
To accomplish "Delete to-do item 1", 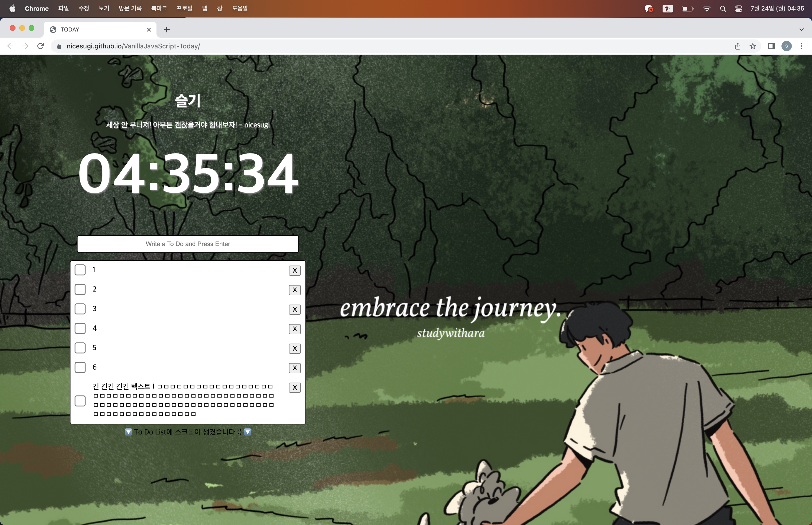I will (295, 270).
